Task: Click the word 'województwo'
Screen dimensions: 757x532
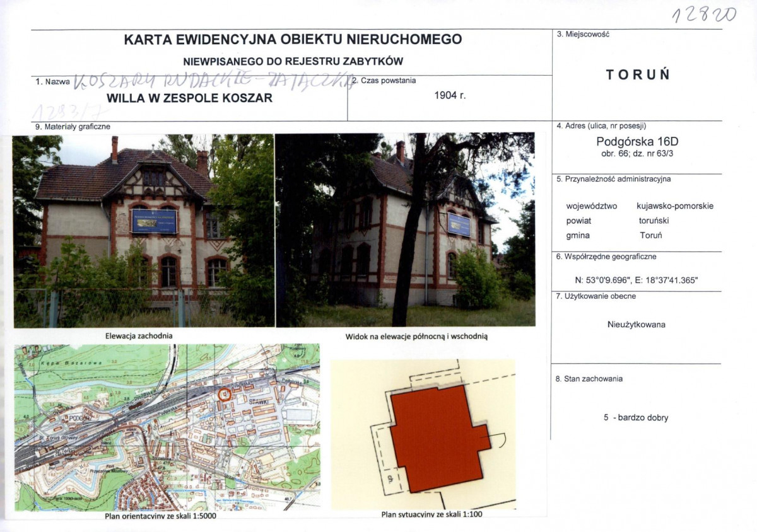Action: point(592,206)
